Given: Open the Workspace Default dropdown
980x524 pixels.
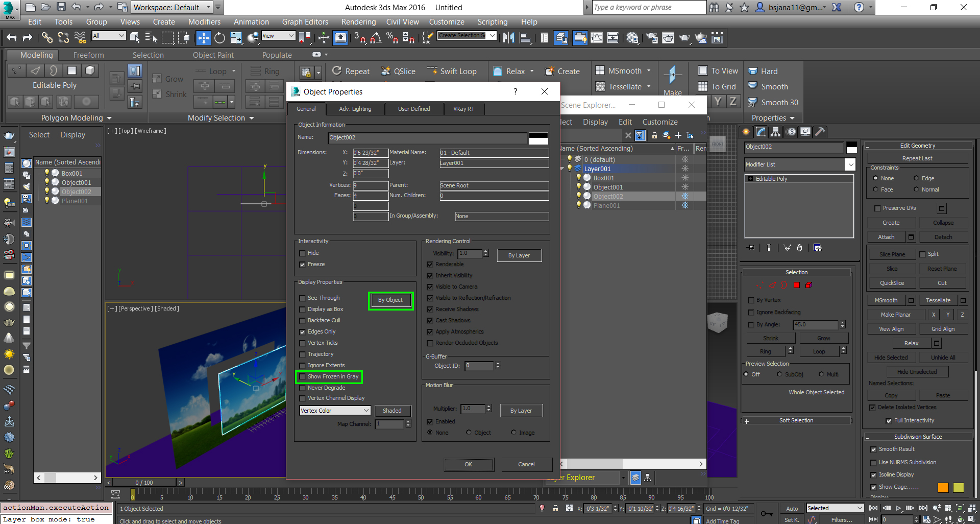Looking at the screenshot, I should click(171, 7).
